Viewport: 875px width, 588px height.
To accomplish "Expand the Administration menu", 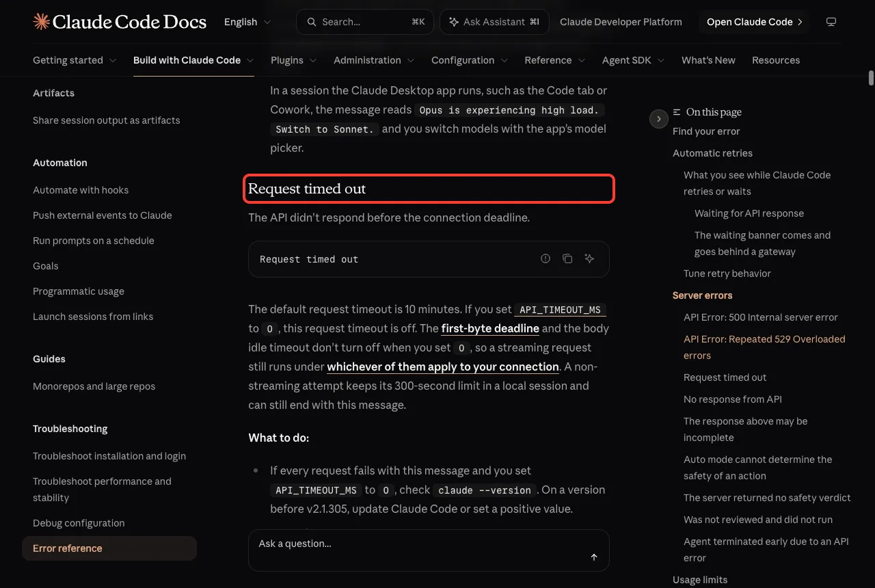I will pyautogui.click(x=374, y=60).
